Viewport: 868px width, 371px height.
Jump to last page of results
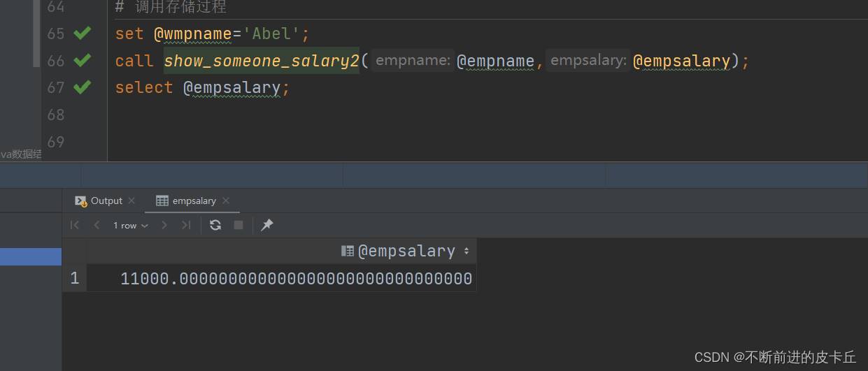185,225
